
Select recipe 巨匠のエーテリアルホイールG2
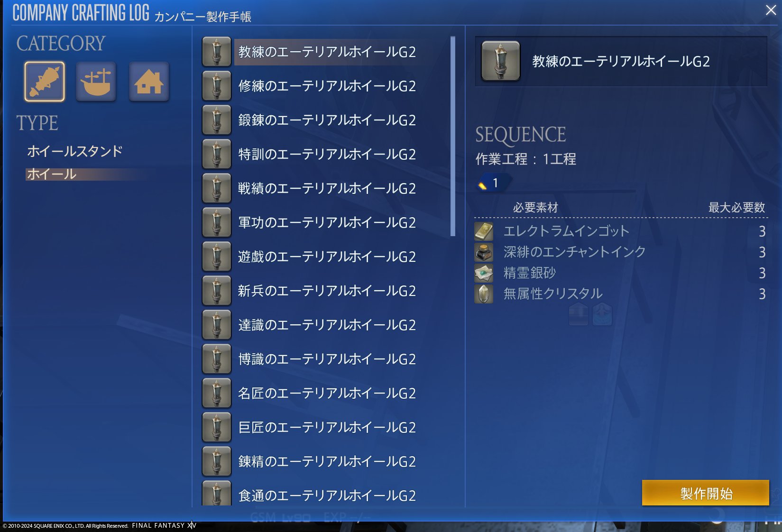coord(327,427)
